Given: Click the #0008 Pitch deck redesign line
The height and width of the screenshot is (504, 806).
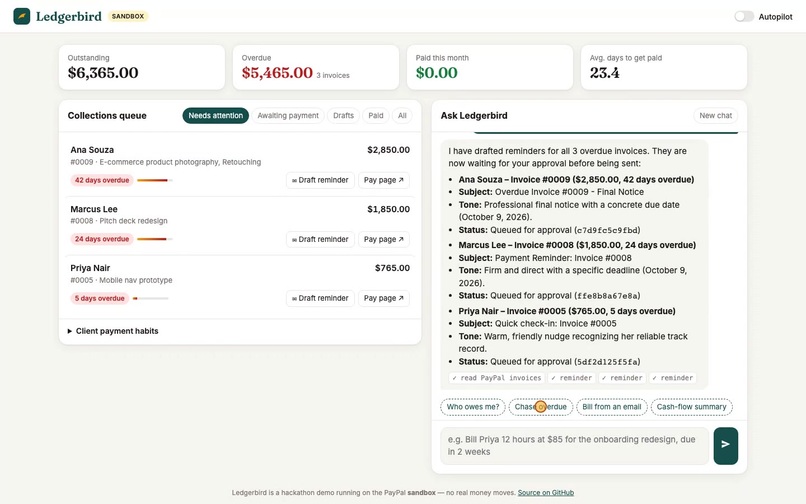Looking at the screenshot, I should coord(119,221).
